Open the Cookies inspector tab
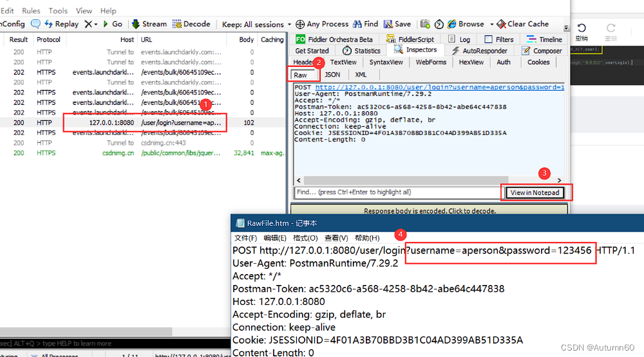The width and height of the screenshot is (644, 357). click(538, 62)
